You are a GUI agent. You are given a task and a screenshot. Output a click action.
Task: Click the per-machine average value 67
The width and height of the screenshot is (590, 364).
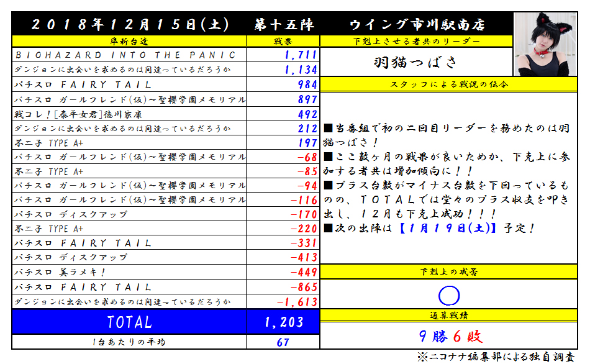point(283,342)
